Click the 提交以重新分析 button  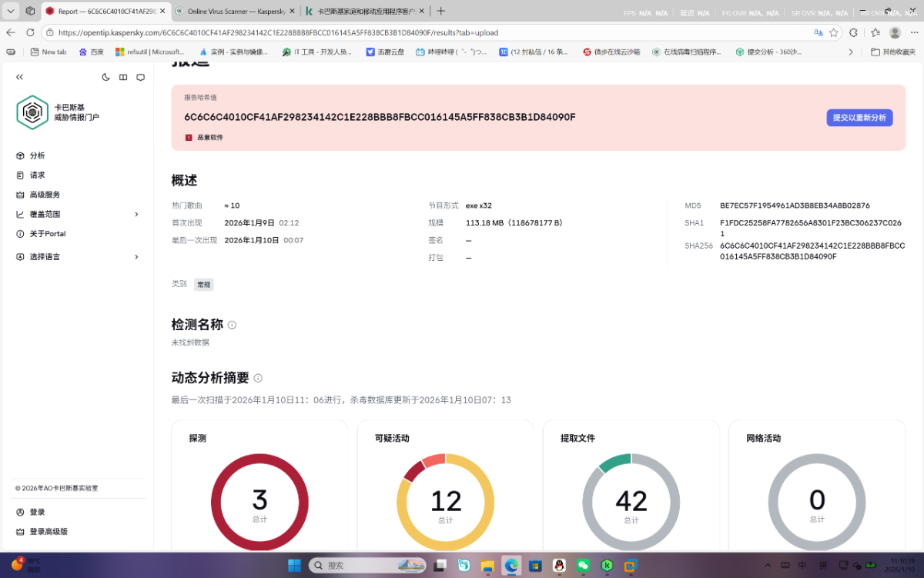tap(859, 118)
